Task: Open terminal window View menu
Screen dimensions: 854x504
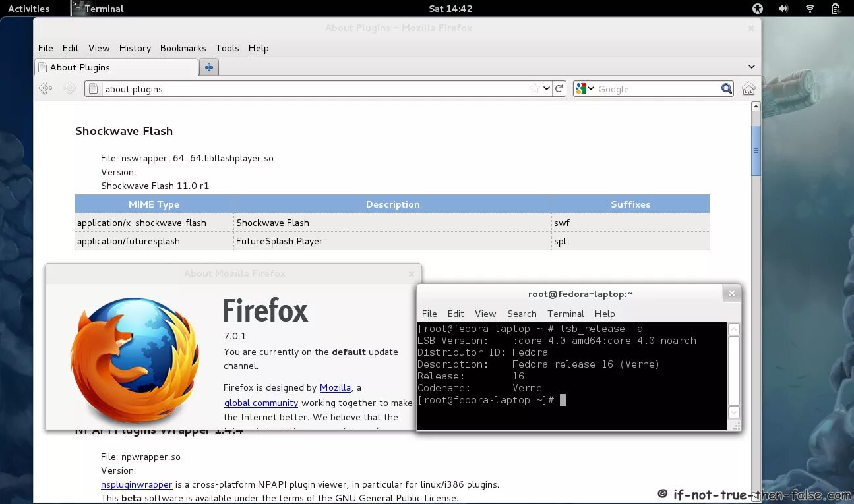Action: [485, 314]
